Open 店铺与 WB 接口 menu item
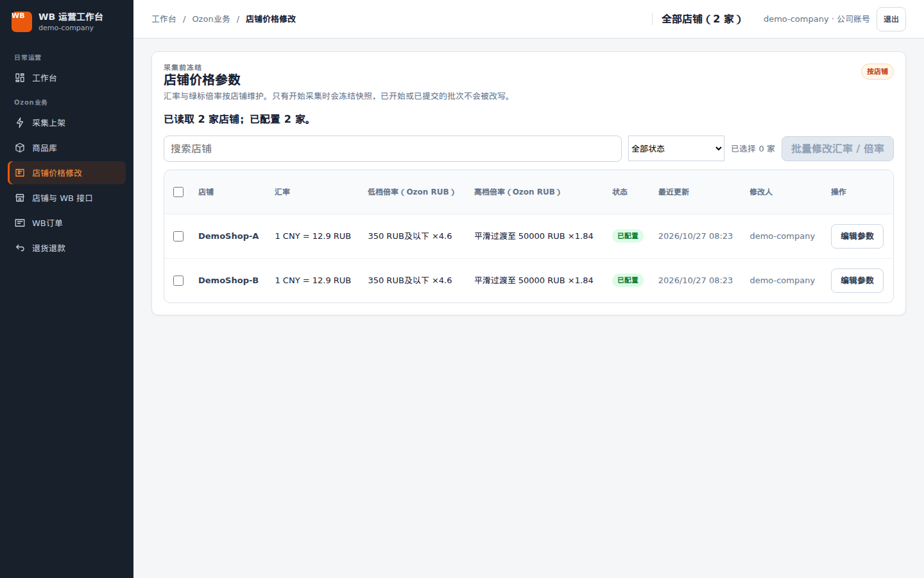The image size is (924, 578). (67, 198)
